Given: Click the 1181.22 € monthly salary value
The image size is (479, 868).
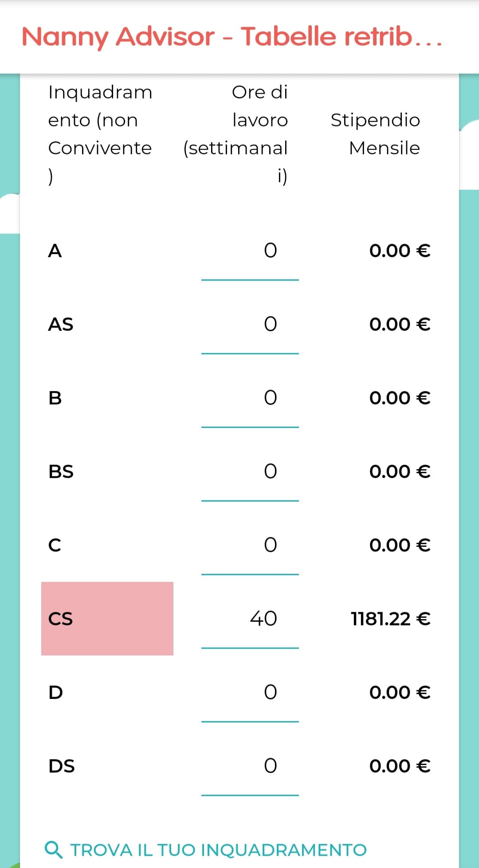Looking at the screenshot, I should click(390, 619).
